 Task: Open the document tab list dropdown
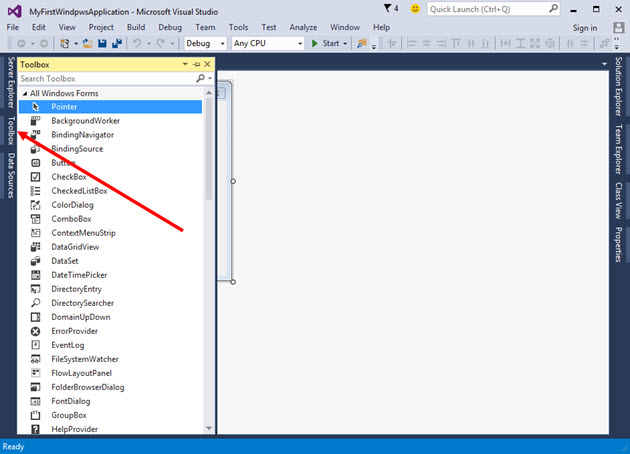pos(604,64)
